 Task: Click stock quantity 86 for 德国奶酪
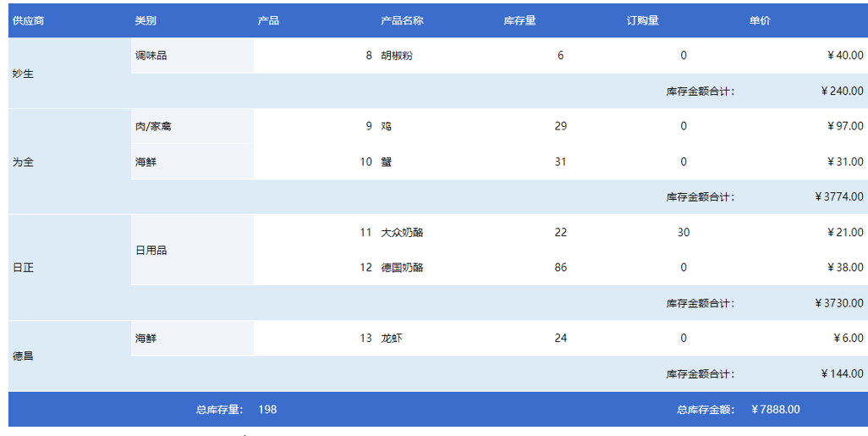click(x=561, y=268)
